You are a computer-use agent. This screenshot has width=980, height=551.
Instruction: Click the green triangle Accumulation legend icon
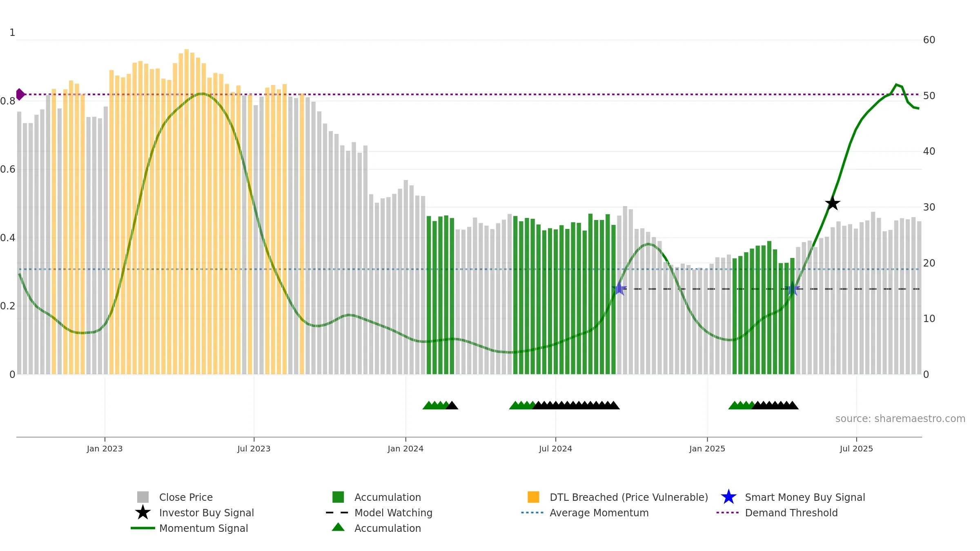(338, 527)
